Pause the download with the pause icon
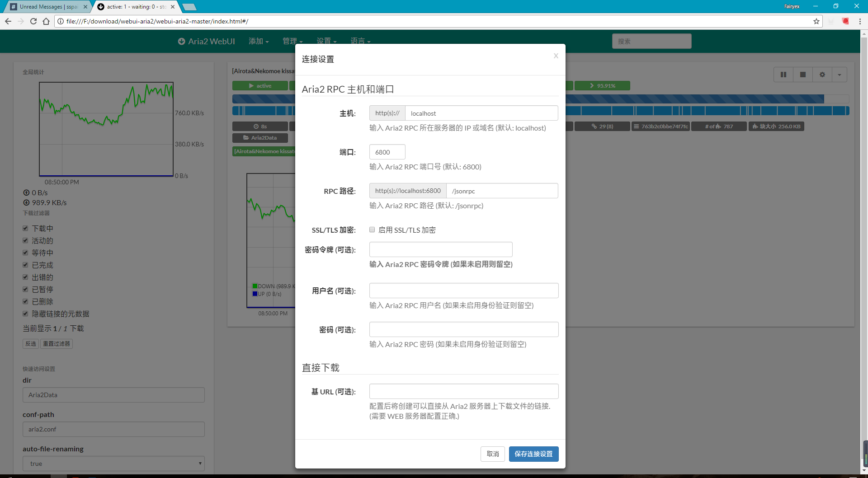 783,75
